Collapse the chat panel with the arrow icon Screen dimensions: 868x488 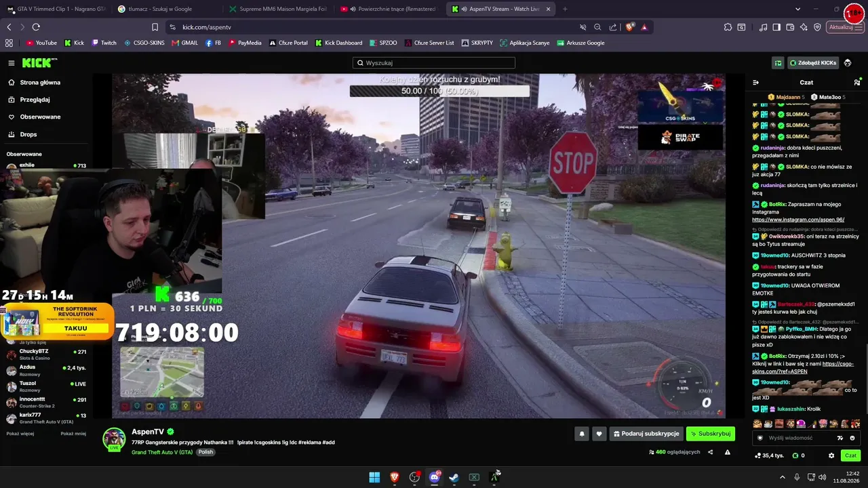point(755,83)
